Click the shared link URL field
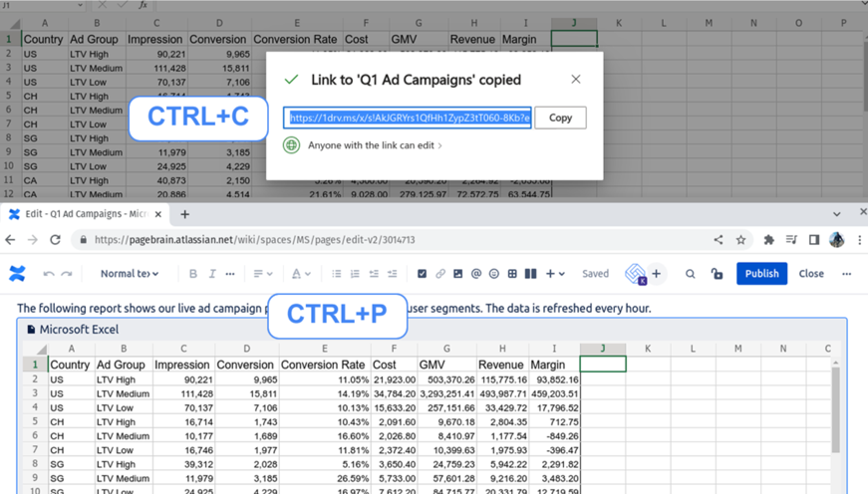 point(408,118)
